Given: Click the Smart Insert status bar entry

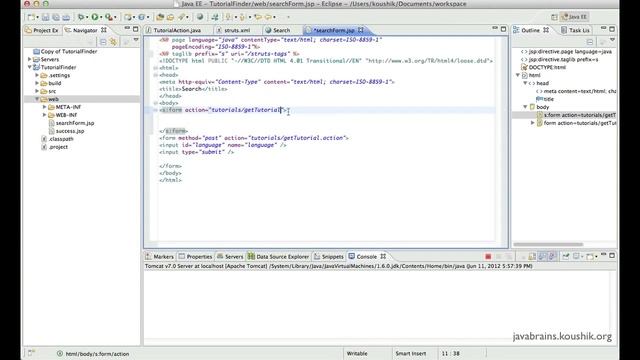Looking at the screenshot, I should coord(411,353).
